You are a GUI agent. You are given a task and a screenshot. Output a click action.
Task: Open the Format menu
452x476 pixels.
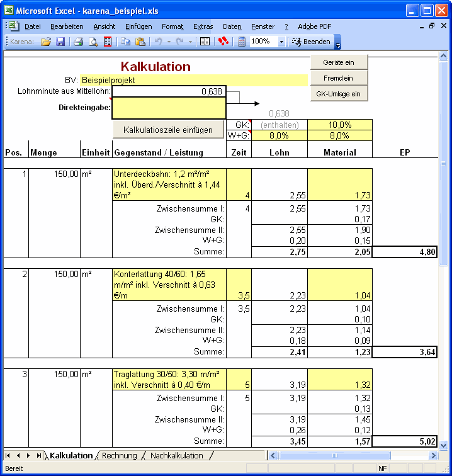coord(172,26)
